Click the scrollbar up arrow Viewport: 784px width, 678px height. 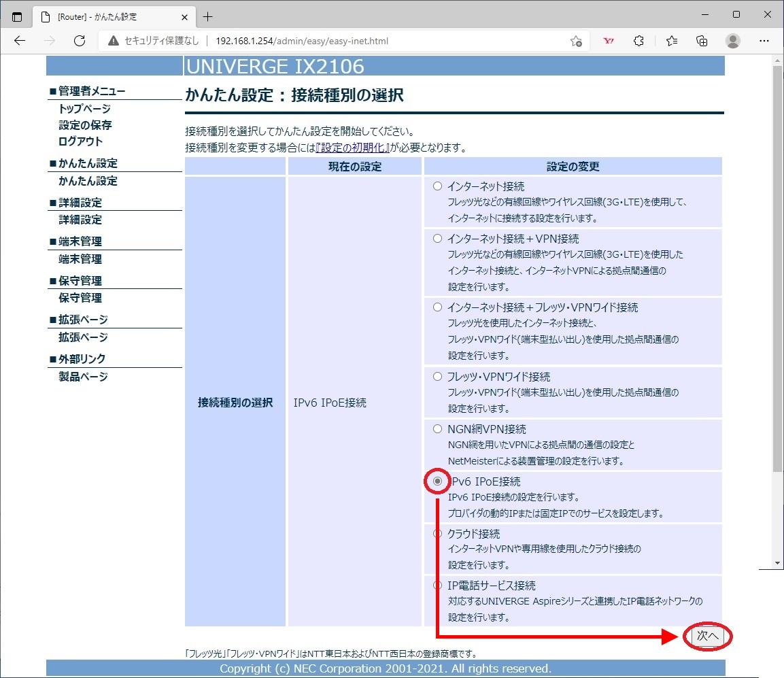pos(777,61)
